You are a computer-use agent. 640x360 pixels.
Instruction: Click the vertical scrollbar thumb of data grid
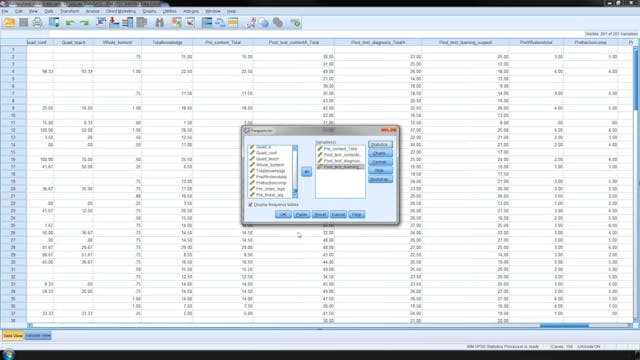pos(636,80)
